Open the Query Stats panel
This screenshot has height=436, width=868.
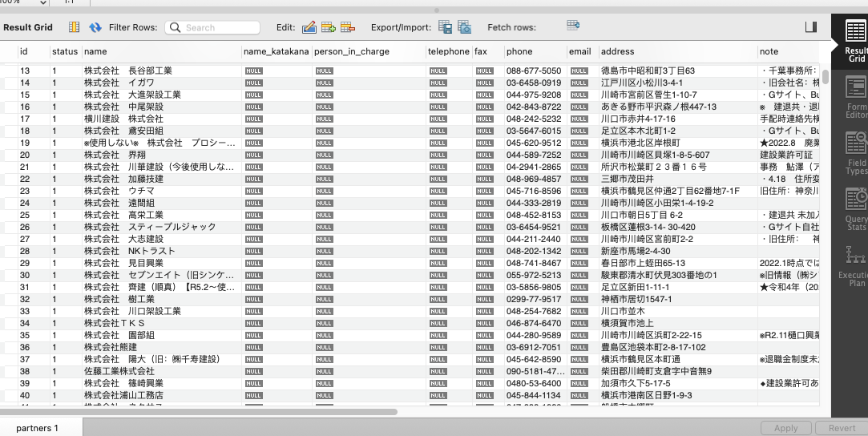[856, 209]
